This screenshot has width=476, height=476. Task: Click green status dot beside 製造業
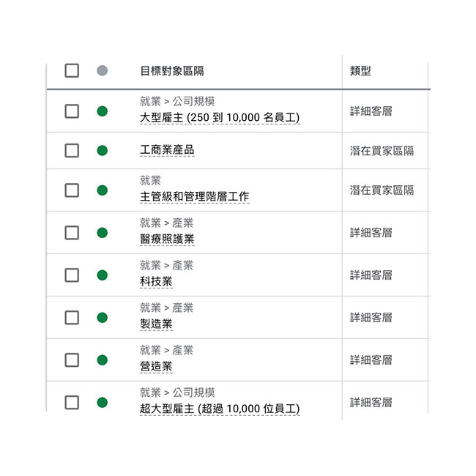pos(102,318)
